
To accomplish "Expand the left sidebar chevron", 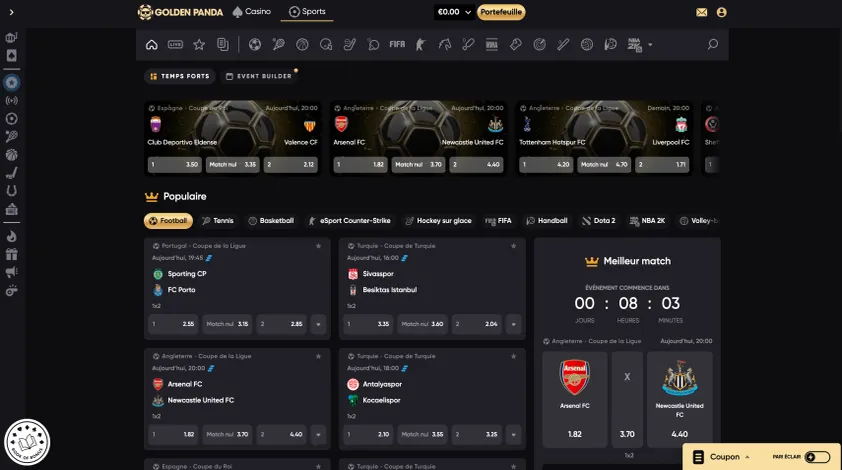I will tap(11, 12).
